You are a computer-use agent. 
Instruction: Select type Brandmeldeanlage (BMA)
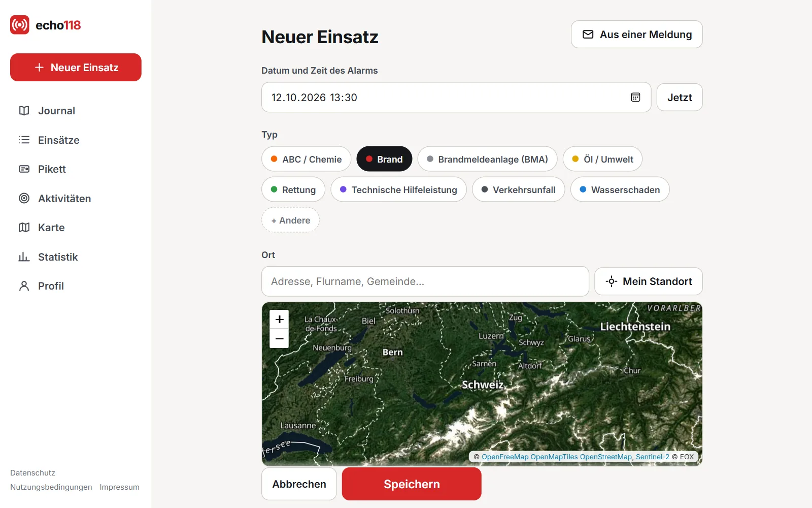tap(487, 159)
